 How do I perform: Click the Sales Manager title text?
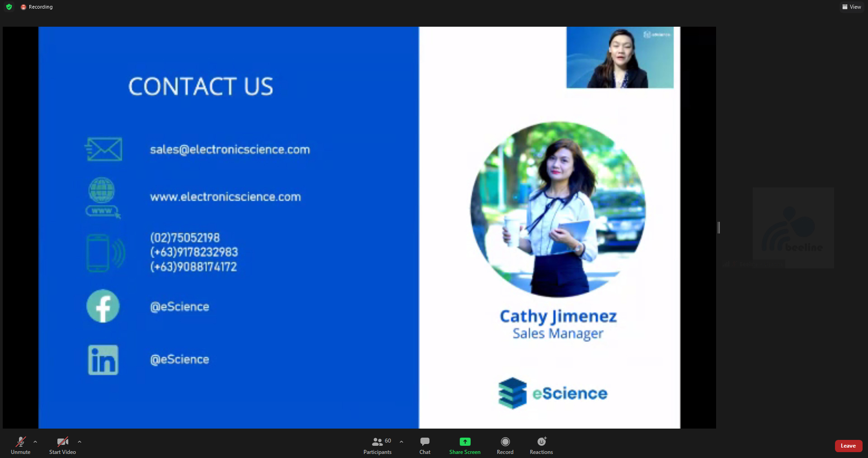click(558, 334)
